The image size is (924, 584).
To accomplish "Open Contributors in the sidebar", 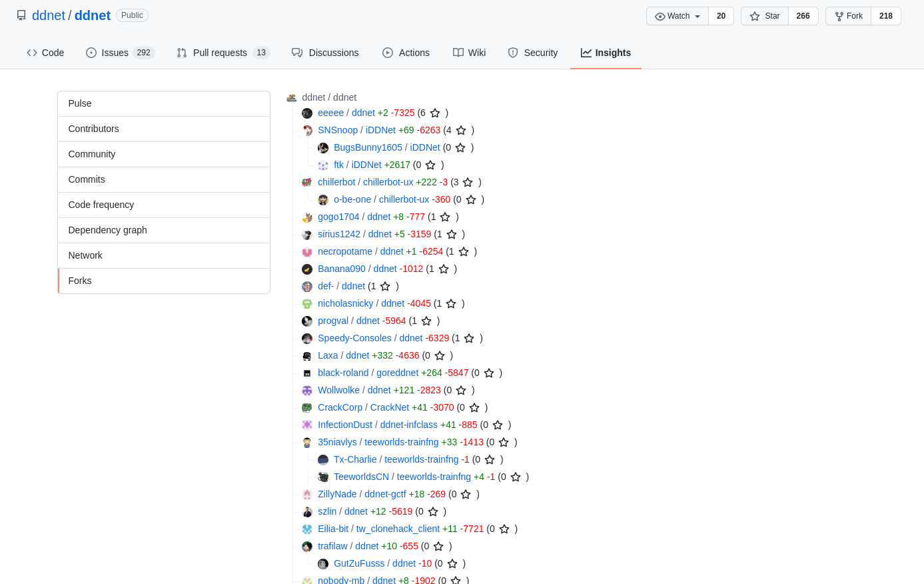I will [164, 129].
